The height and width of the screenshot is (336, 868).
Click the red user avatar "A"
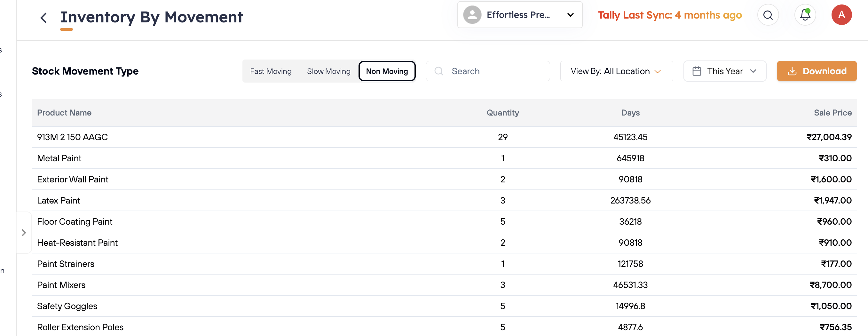point(841,15)
